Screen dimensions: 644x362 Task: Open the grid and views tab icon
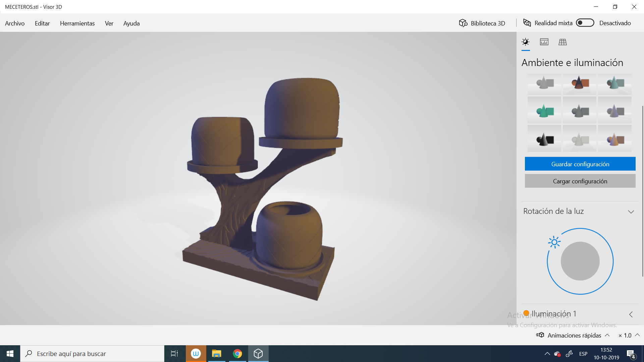click(x=562, y=42)
